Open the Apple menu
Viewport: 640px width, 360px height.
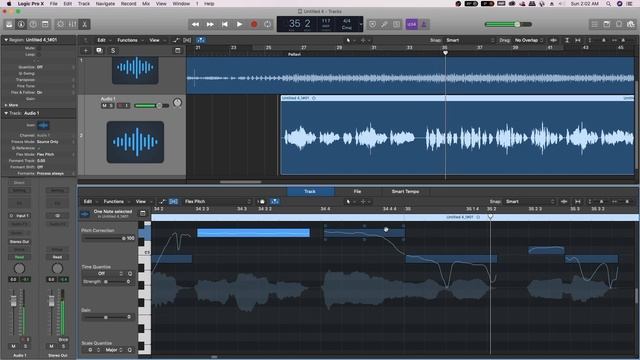[9, 4]
